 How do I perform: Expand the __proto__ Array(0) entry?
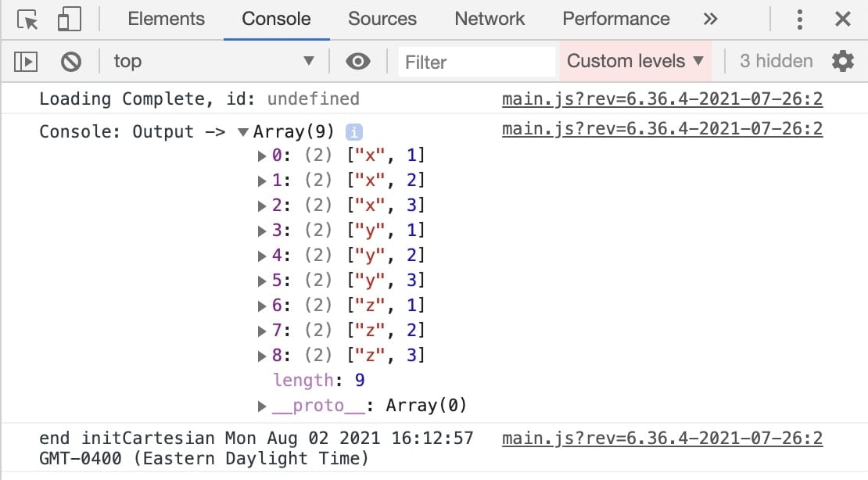tap(262, 407)
